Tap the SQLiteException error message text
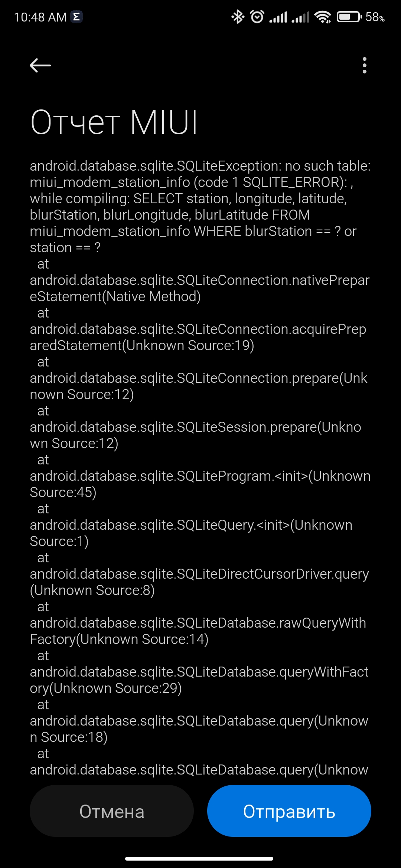This screenshot has width=401, height=868. (200, 207)
